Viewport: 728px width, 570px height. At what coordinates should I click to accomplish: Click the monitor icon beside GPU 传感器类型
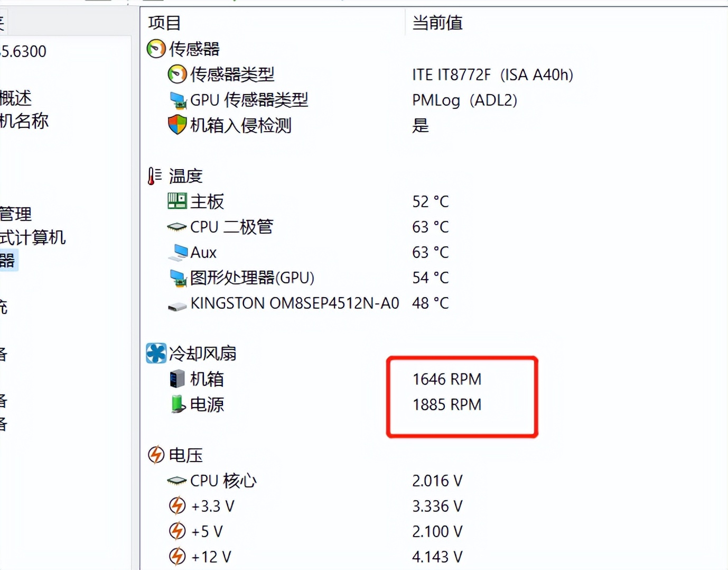(178, 100)
